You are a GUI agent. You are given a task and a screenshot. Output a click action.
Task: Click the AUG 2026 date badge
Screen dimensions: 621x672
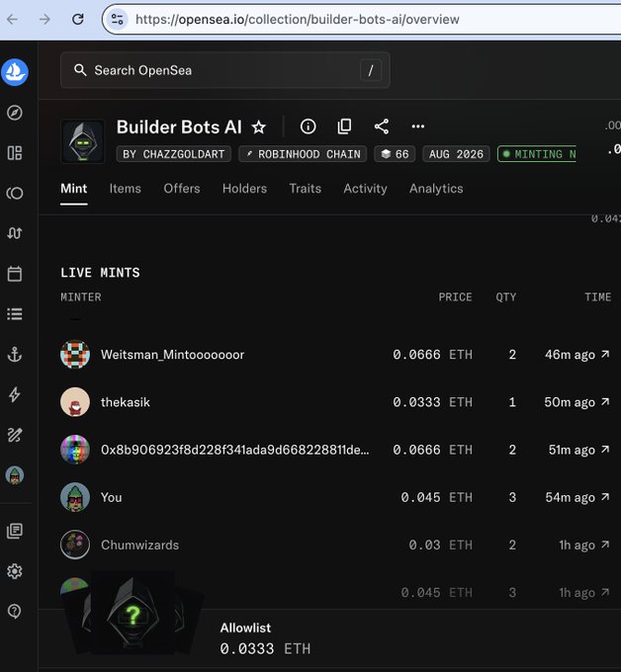click(x=456, y=154)
